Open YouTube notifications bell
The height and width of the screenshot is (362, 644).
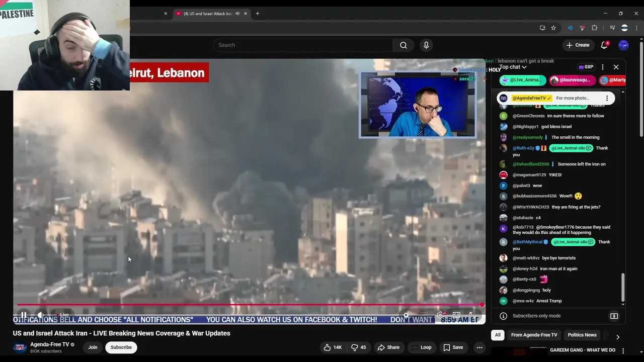pyautogui.click(x=604, y=45)
